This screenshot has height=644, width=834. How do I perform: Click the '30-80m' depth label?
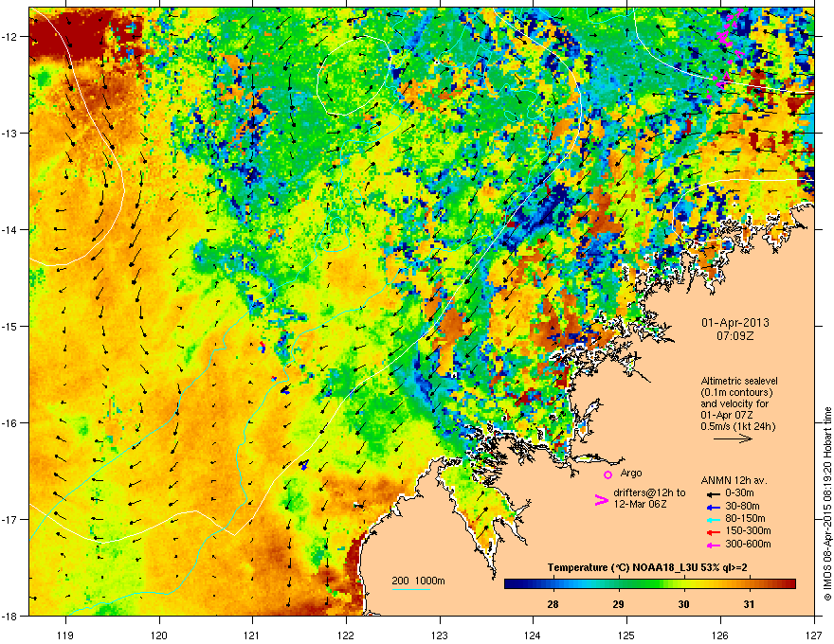click(x=742, y=507)
